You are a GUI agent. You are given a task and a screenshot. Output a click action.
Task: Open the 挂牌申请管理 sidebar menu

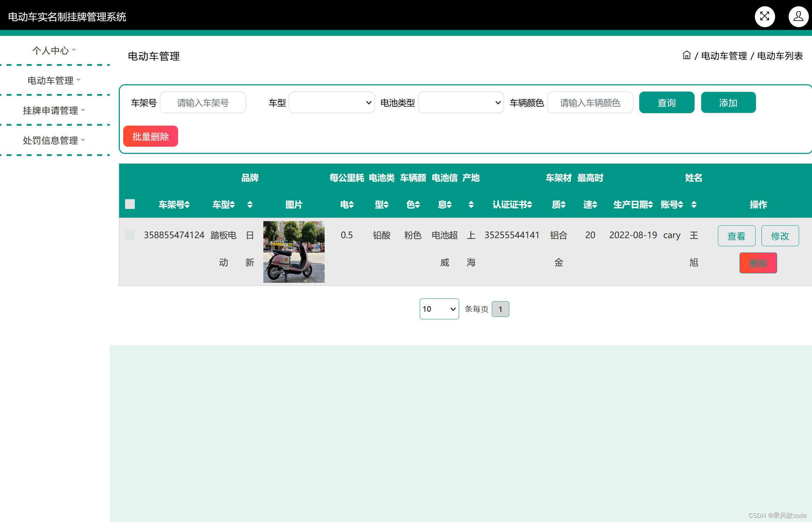(x=51, y=110)
